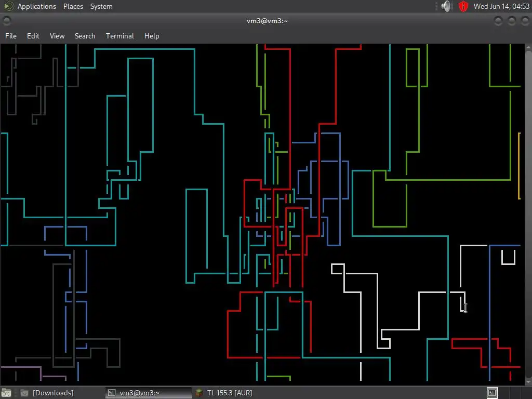Close the terminal window
This screenshot has width=532, height=399.
(x=525, y=21)
